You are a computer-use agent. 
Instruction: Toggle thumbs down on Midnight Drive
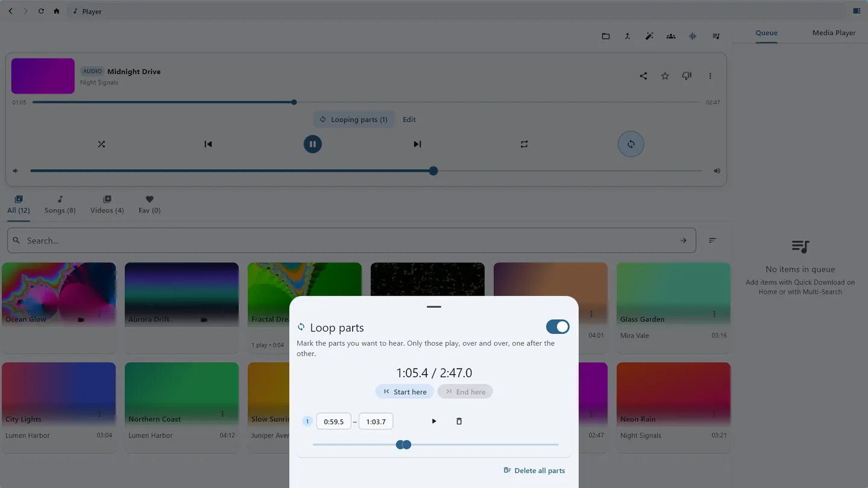(687, 76)
